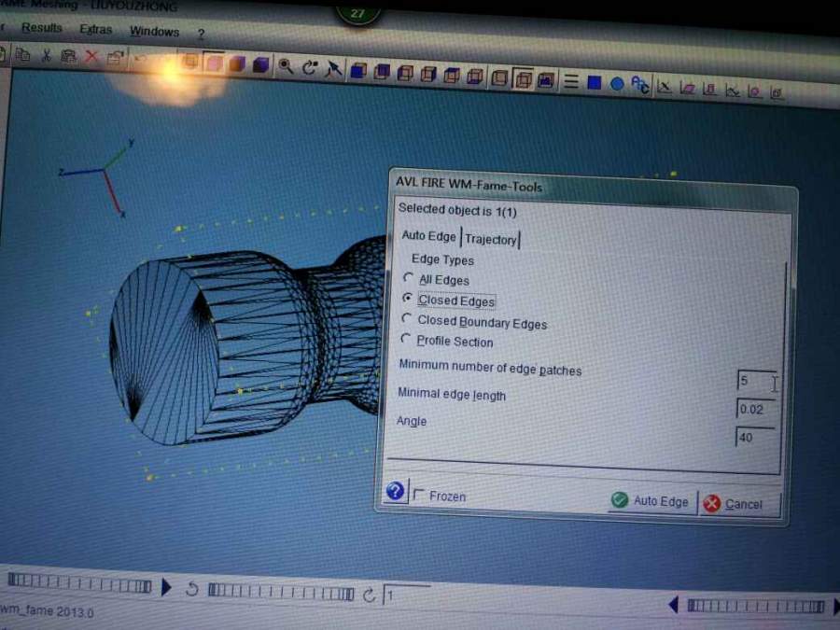Viewport: 840px width, 630px height.
Task: Click the highlighted wireframe box icon
Action: 523,78
